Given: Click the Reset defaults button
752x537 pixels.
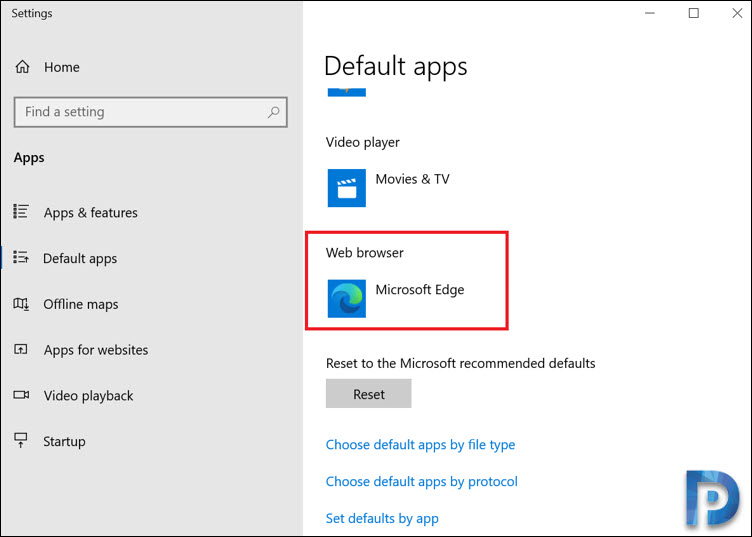Looking at the screenshot, I should [x=368, y=394].
